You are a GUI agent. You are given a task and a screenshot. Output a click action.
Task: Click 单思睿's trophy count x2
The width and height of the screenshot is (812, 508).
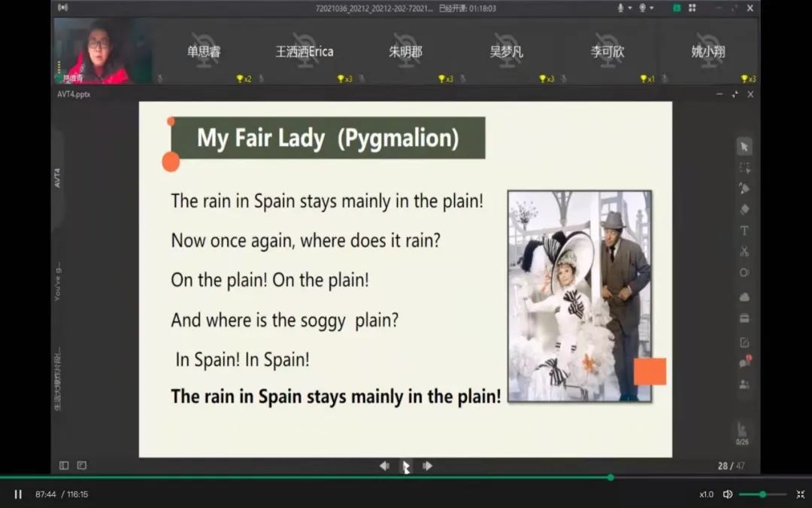pos(244,79)
